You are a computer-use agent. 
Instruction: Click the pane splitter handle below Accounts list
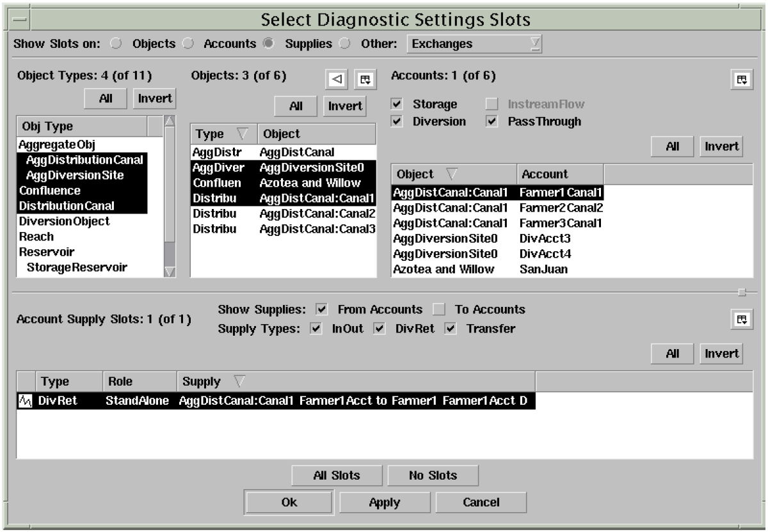[x=742, y=292]
